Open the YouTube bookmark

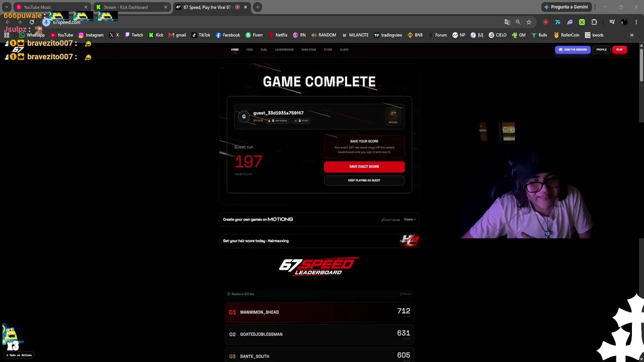pyautogui.click(x=61, y=35)
